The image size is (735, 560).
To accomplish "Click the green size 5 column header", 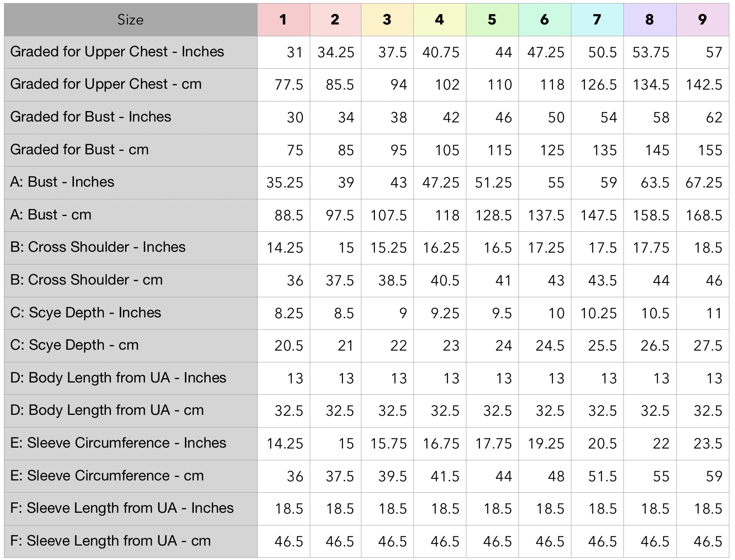I will click(x=492, y=20).
